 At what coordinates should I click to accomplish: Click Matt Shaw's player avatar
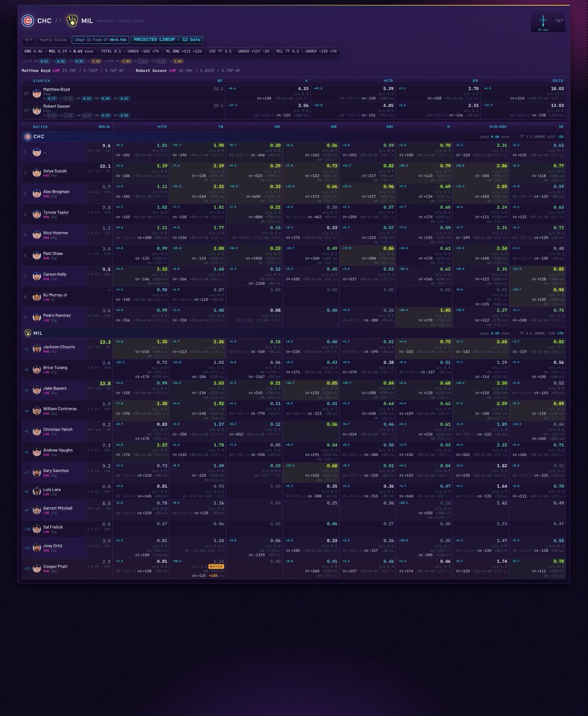point(37,254)
